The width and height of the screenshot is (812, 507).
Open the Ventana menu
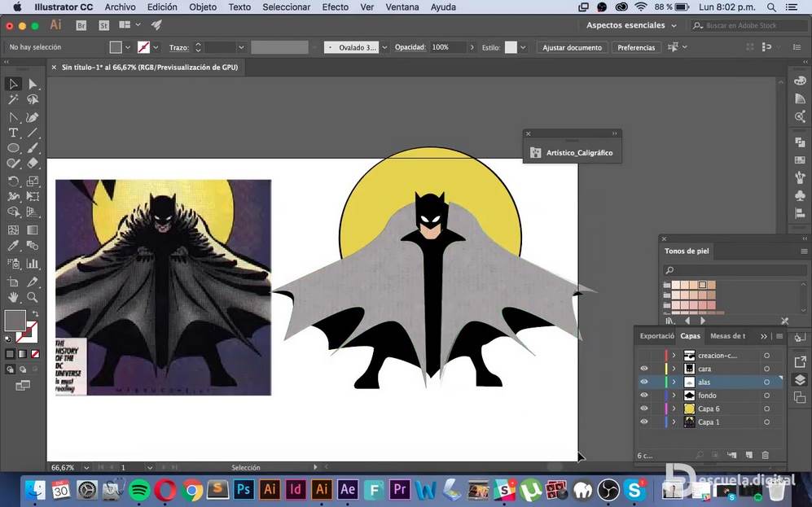coord(402,7)
